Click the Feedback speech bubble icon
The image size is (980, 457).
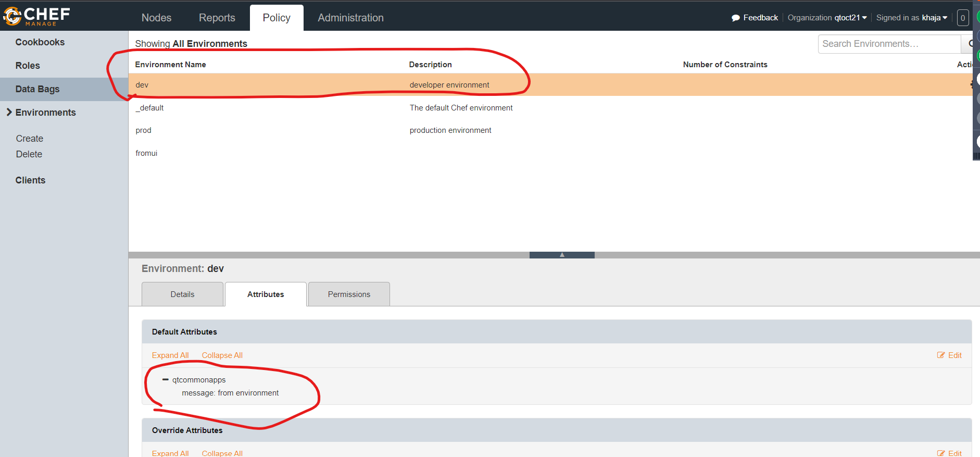735,18
